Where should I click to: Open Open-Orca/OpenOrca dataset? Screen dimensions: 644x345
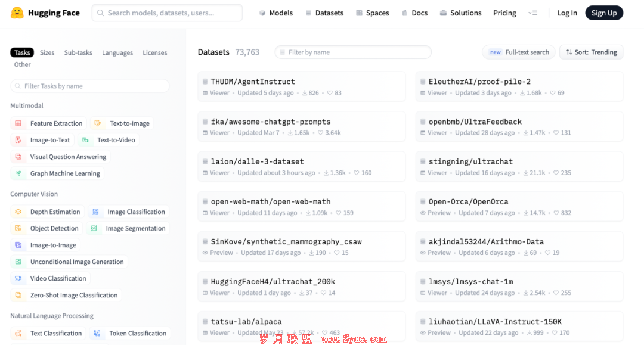519,206
